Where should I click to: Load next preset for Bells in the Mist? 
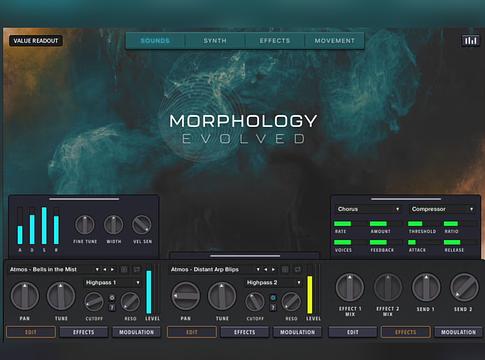(x=112, y=269)
